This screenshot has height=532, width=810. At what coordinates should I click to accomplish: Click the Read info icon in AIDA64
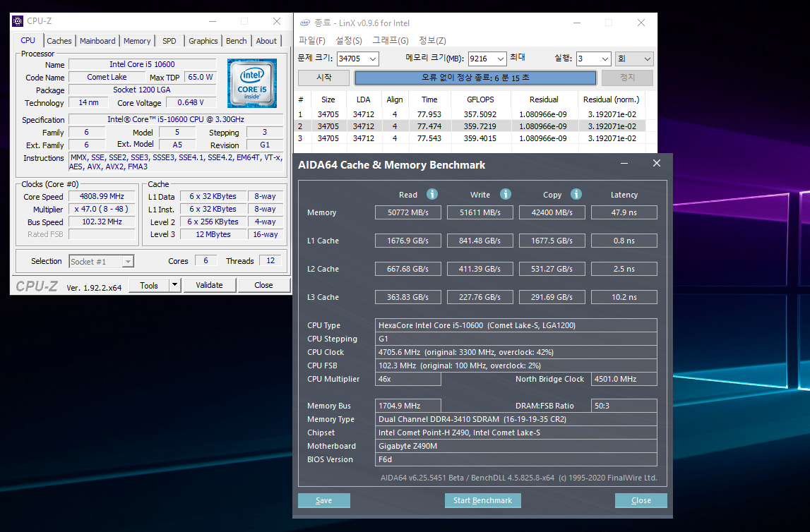(432, 194)
